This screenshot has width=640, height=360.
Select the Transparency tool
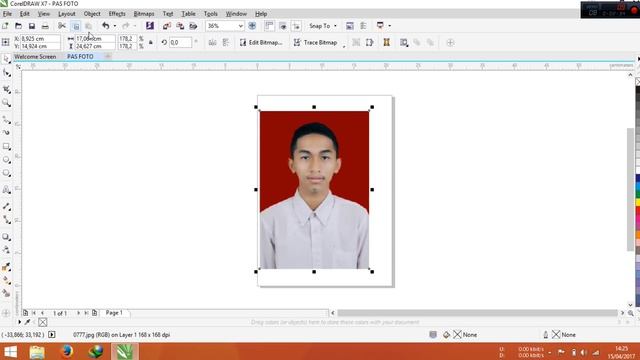pos(6,250)
